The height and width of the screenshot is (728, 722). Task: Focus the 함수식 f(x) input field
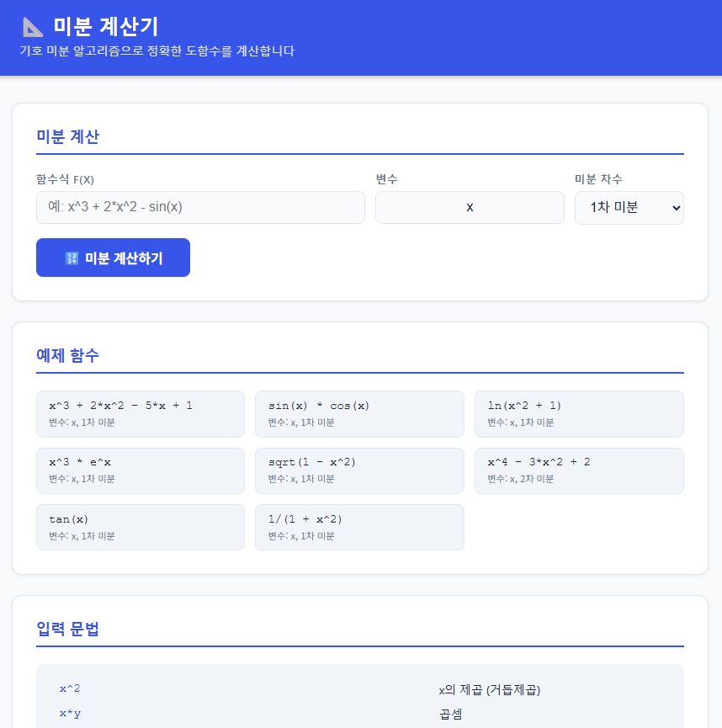point(200,207)
